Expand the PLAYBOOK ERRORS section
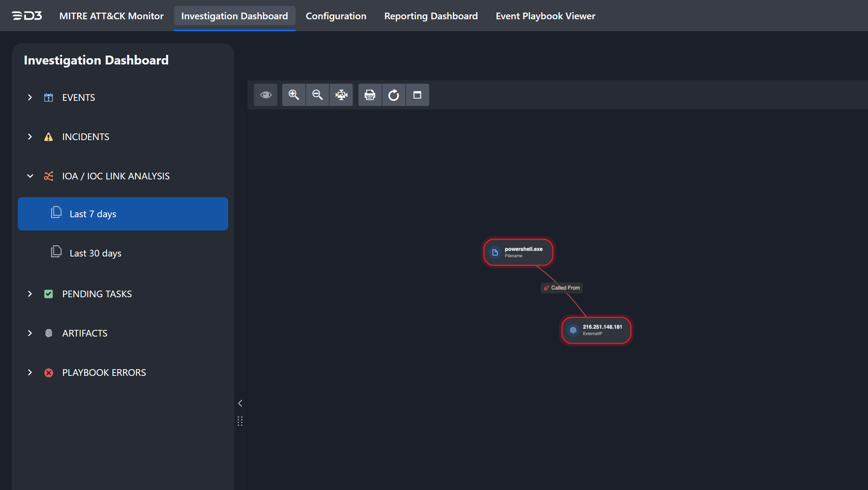This screenshot has width=868, height=490. tap(30, 373)
